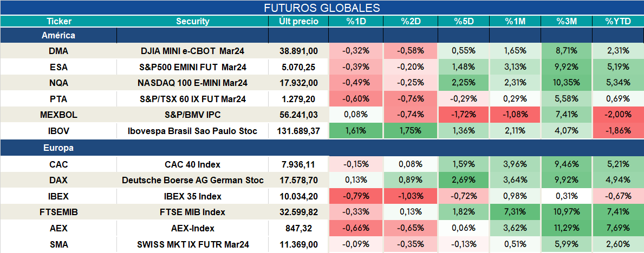Select the Europa section row
This screenshot has height=253, width=644.
pos(322,148)
